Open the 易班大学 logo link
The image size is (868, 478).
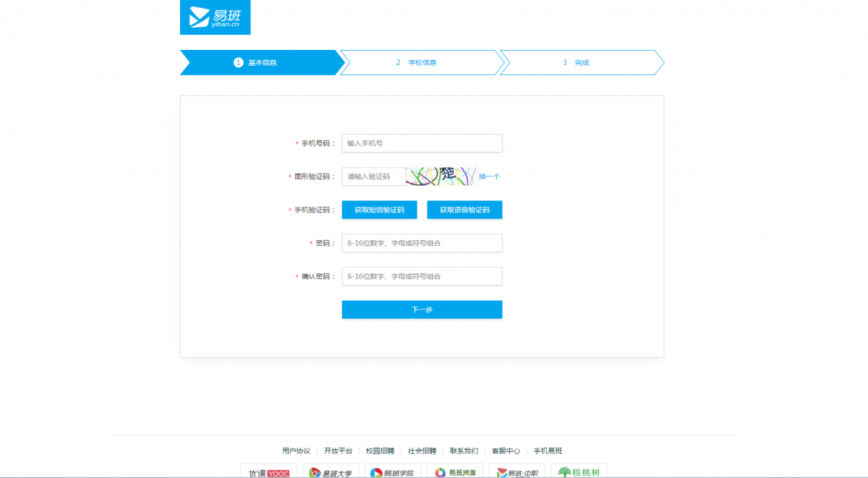[x=331, y=472]
